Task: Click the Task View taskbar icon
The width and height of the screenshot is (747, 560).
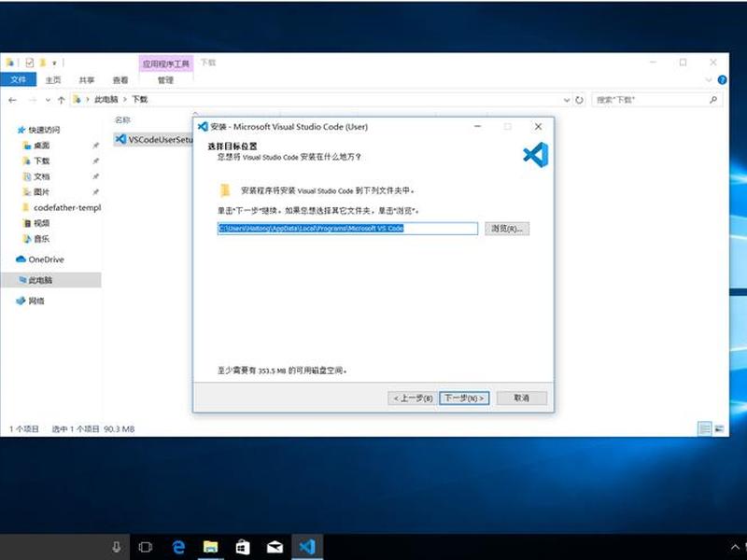Action: [x=146, y=547]
